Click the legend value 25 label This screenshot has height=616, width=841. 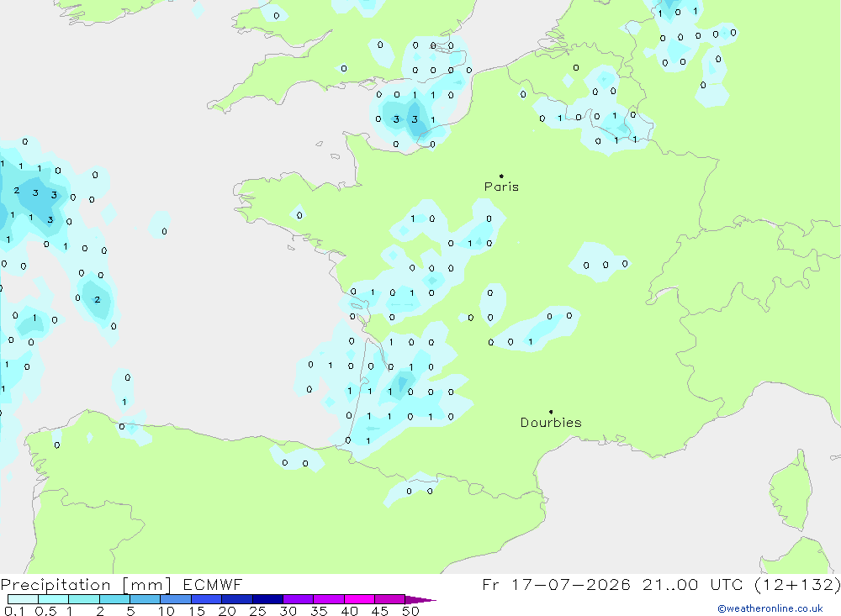tap(257, 611)
